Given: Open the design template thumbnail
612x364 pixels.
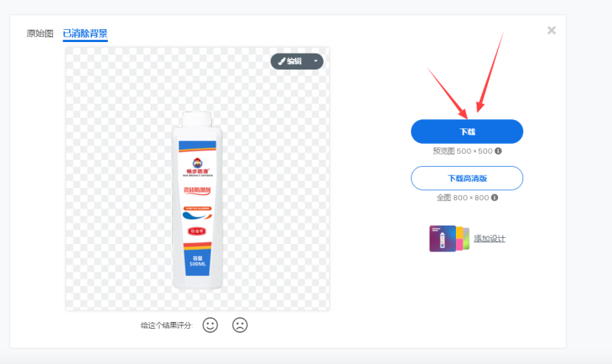Looking at the screenshot, I should coord(449,239).
